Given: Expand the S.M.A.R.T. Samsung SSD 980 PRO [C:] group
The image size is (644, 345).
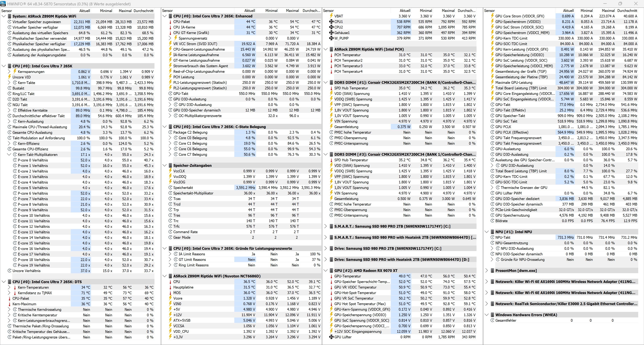Looking at the screenshot, I should pyautogui.click(x=326, y=226).
